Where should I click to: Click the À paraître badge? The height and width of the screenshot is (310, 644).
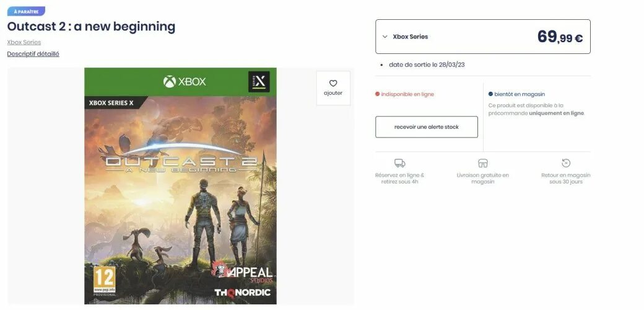pos(26,12)
